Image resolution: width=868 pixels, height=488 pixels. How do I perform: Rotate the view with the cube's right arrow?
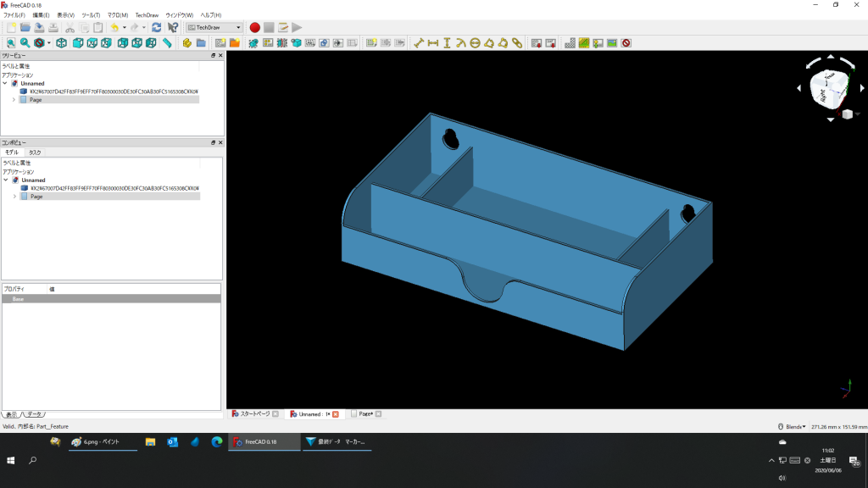point(862,88)
